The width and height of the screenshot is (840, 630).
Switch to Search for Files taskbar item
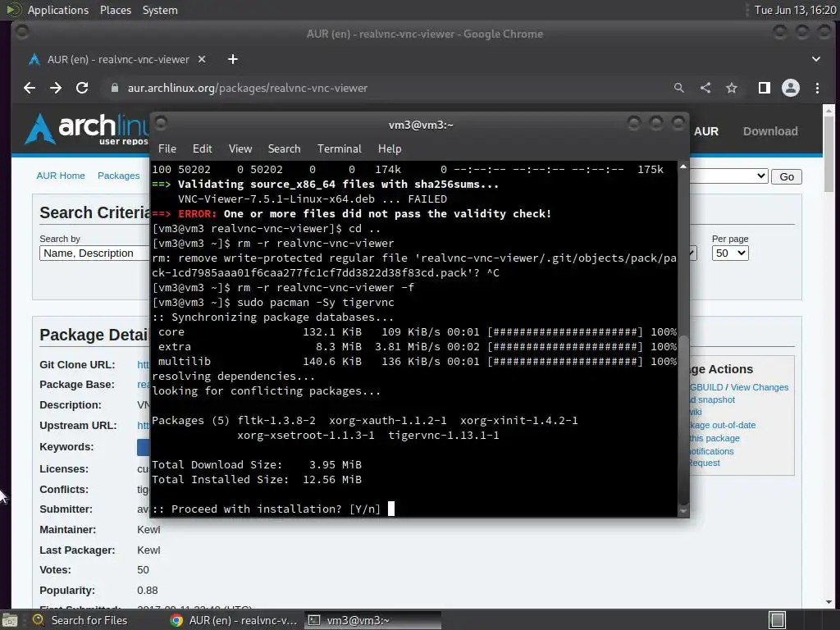pyautogui.click(x=80, y=620)
